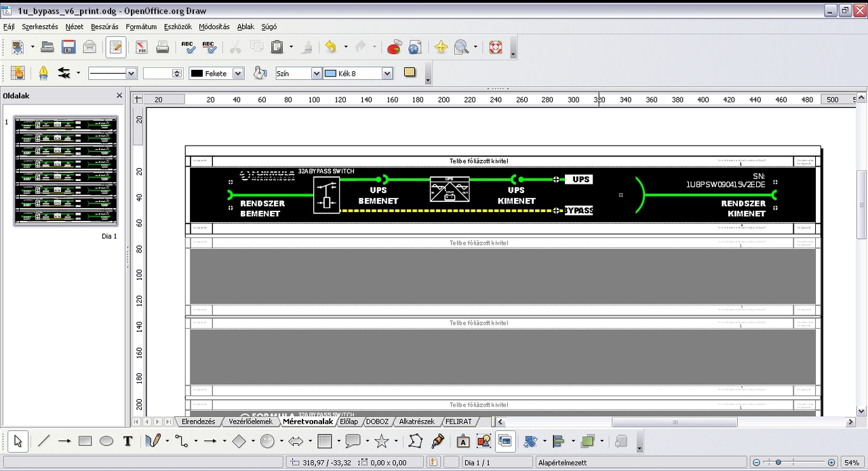Insert a hyperlink
This screenshot has height=471, width=868.
point(415,47)
